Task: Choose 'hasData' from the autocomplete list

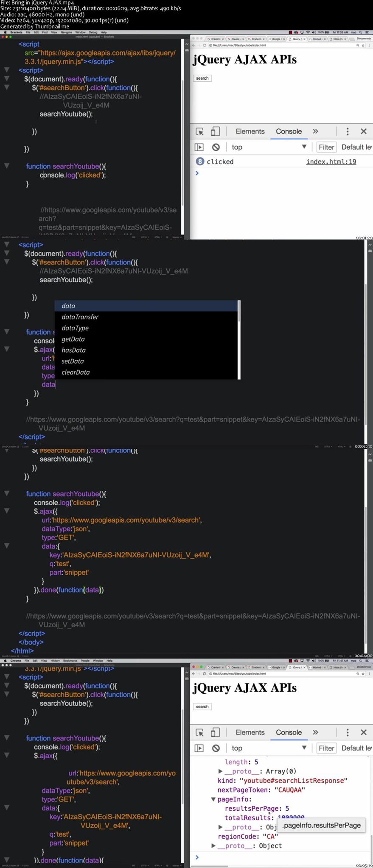Action: [146, 350]
